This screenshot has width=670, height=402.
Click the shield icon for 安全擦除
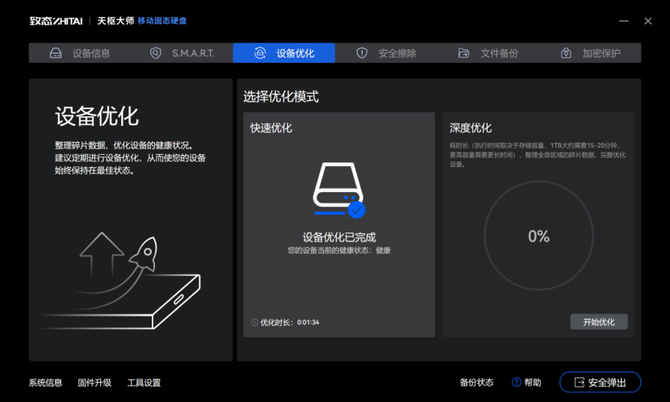(362, 53)
